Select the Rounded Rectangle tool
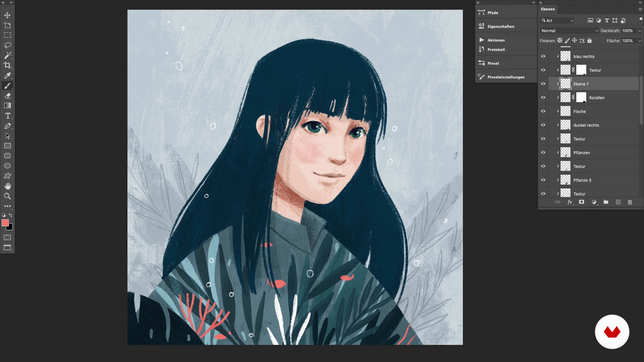The image size is (644, 362). pyautogui.click(x=7, y=156)
